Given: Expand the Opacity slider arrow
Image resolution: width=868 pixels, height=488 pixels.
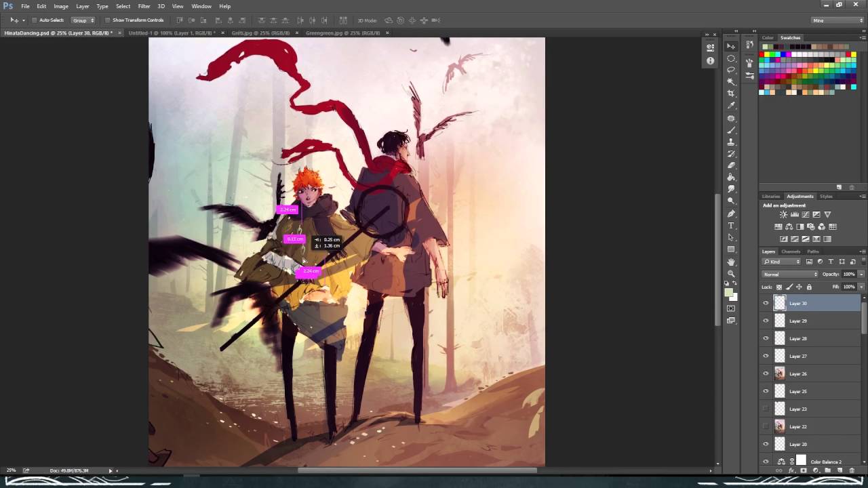Looking at the screenshot, I should tap(861, 274).
